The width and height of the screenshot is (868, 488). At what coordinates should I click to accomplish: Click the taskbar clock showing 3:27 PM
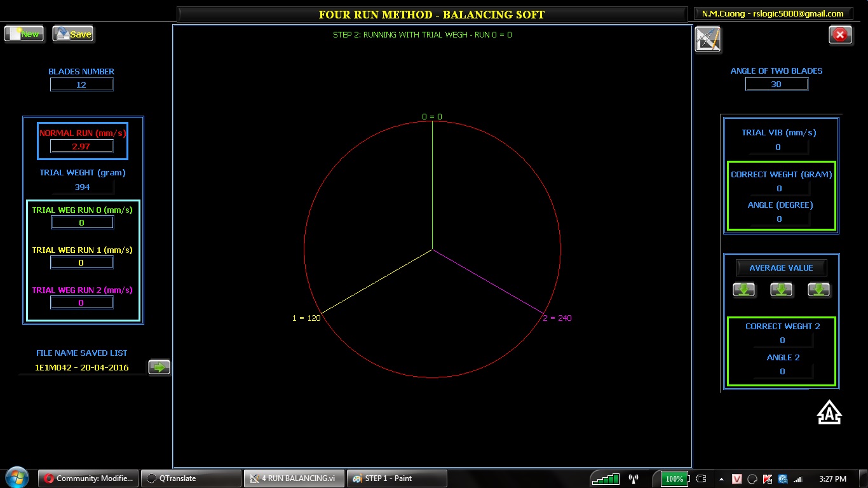click(833, 478)
